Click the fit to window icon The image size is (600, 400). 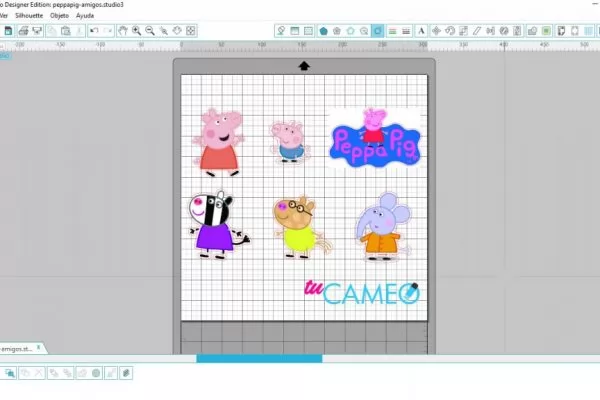point(191,31)
